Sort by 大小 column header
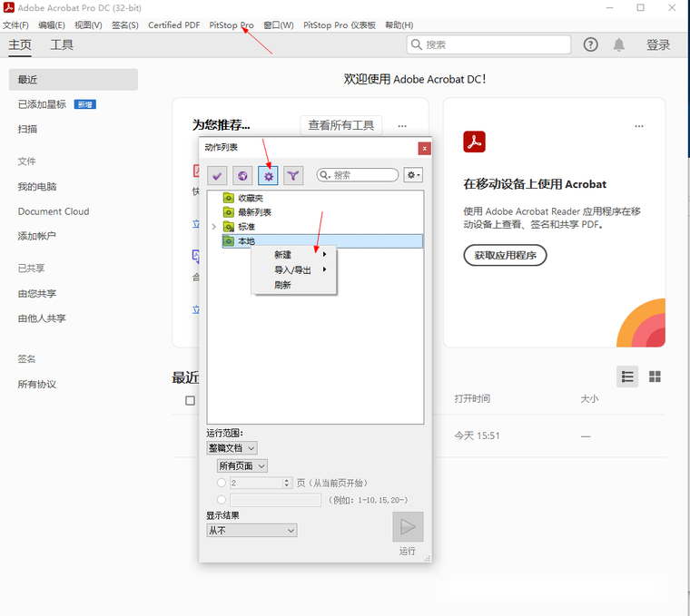The width and height of the screenshot is (690, 616). pos(589,399)
